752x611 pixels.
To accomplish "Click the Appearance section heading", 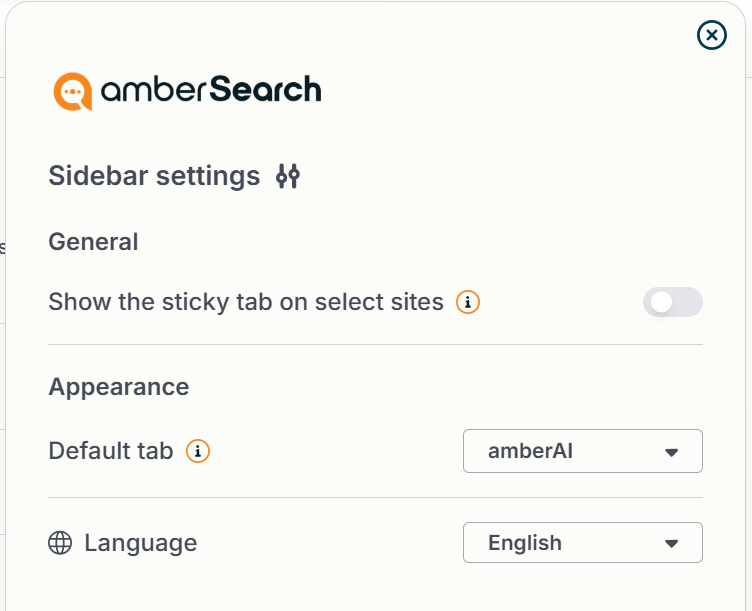I will pos(119,387).
